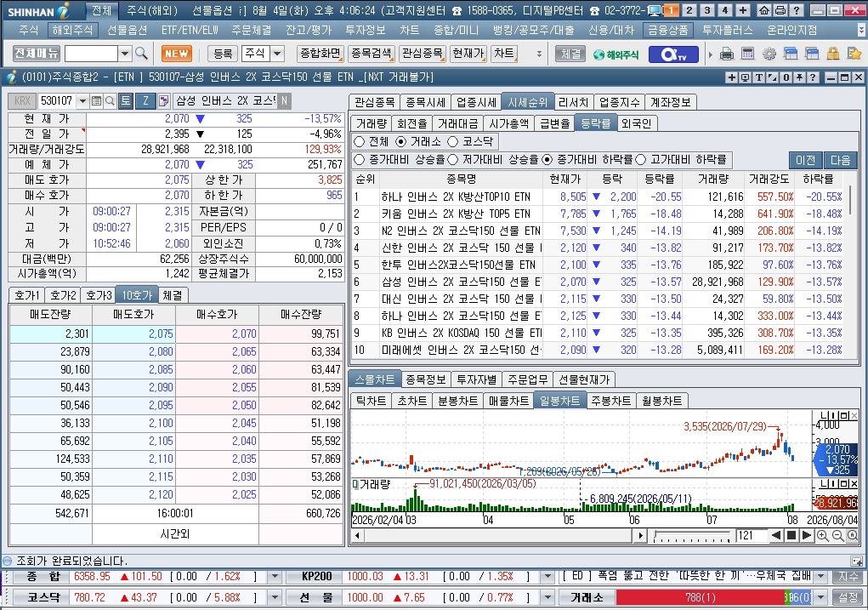The height and width of the screenshot is (610, 868).
Task: Open help question mark in top title bar
Action: pos(796,10)
